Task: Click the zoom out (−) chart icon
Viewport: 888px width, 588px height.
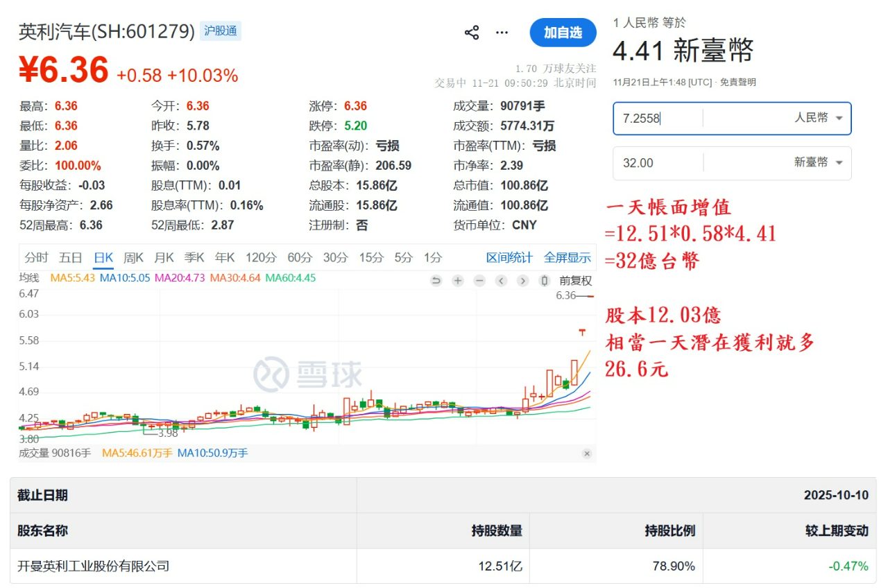Action: (479, 282)
